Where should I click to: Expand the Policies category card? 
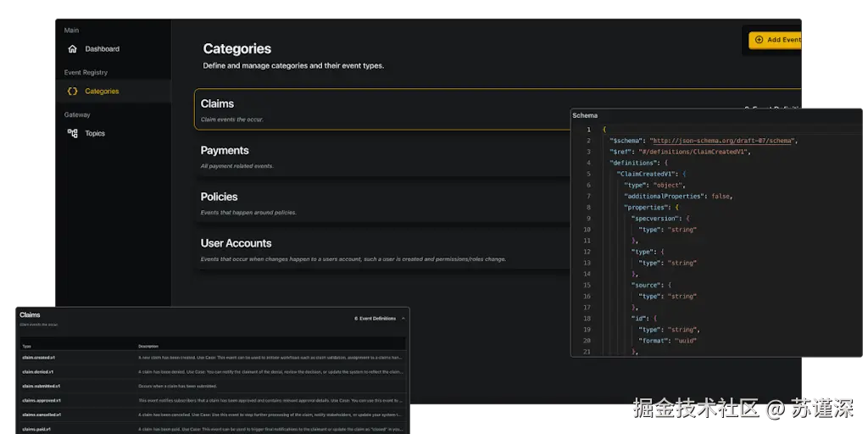382,203
